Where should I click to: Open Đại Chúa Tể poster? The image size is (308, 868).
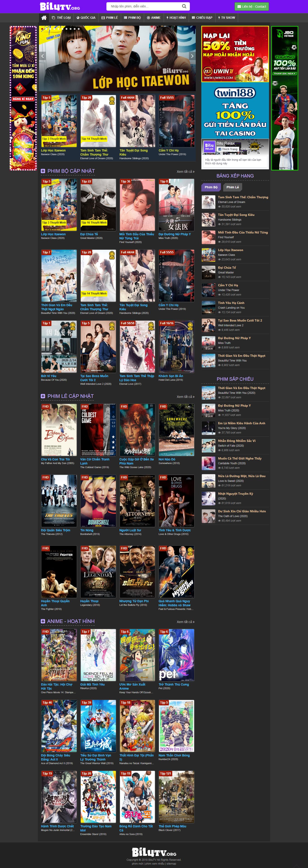click(98, 205)
